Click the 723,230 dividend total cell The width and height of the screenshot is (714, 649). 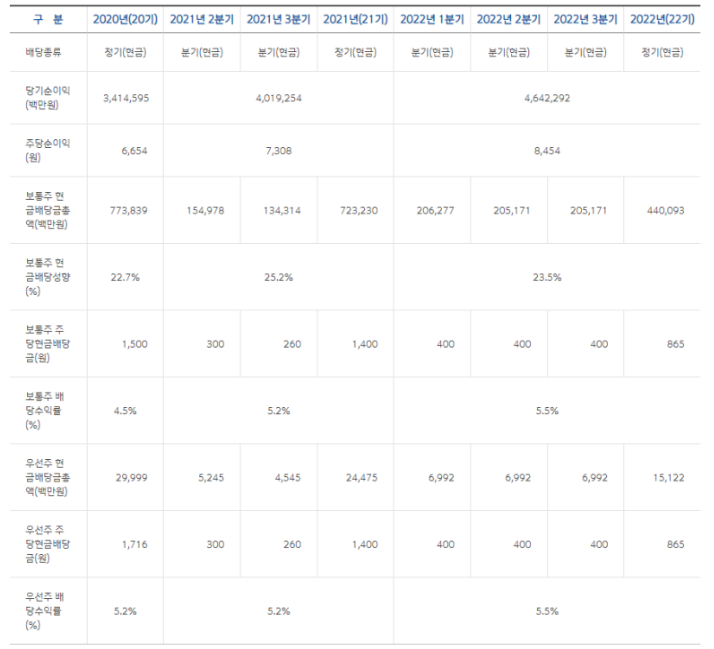pos(359,210)
